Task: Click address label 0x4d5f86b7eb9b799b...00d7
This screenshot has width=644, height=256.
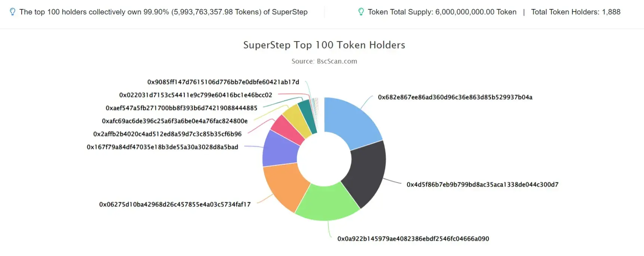Action: tap(482, 185)
